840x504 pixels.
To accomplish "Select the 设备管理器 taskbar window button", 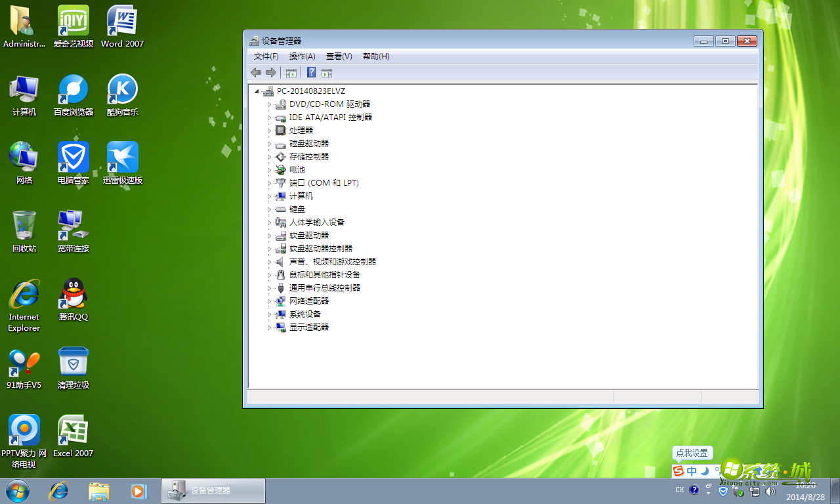I will pyautogui.click(x=213, y=491).
